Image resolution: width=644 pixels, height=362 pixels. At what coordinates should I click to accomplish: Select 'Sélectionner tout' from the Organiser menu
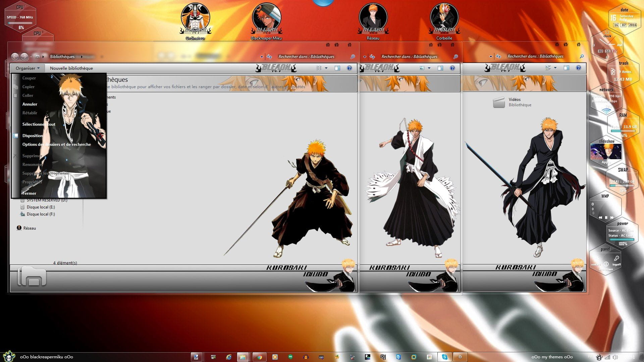point(39,124)
